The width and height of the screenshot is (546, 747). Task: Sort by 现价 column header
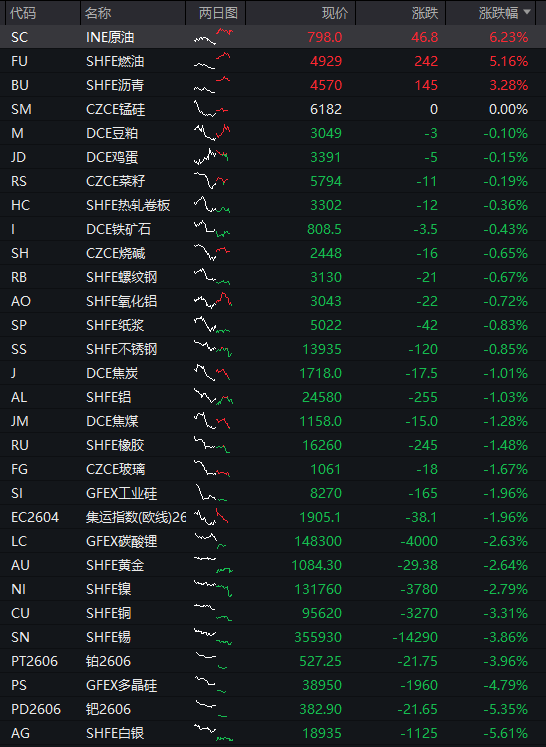[335, 13]
